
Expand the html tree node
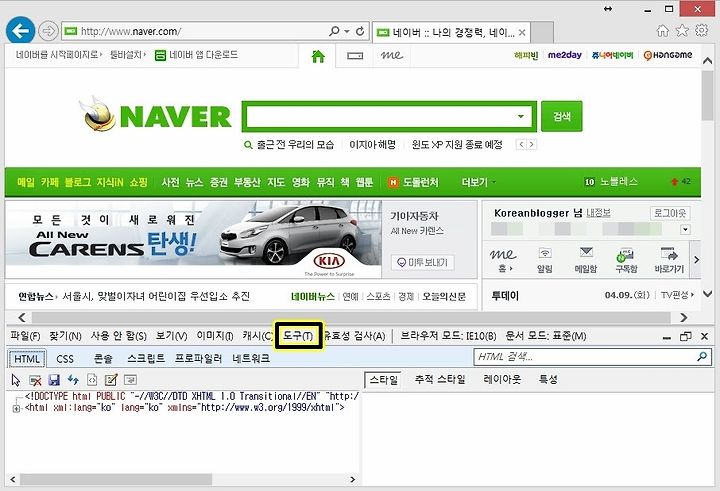[x=16, y=408]
